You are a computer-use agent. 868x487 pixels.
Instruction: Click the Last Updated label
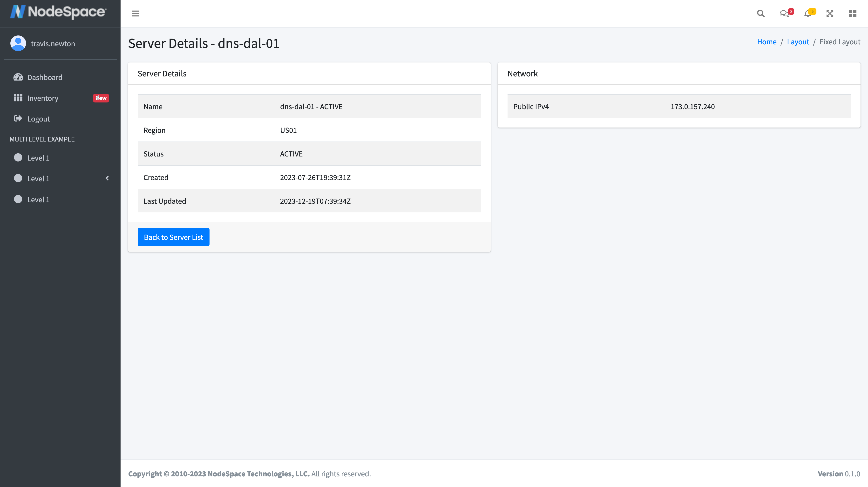tap(164, 201)
